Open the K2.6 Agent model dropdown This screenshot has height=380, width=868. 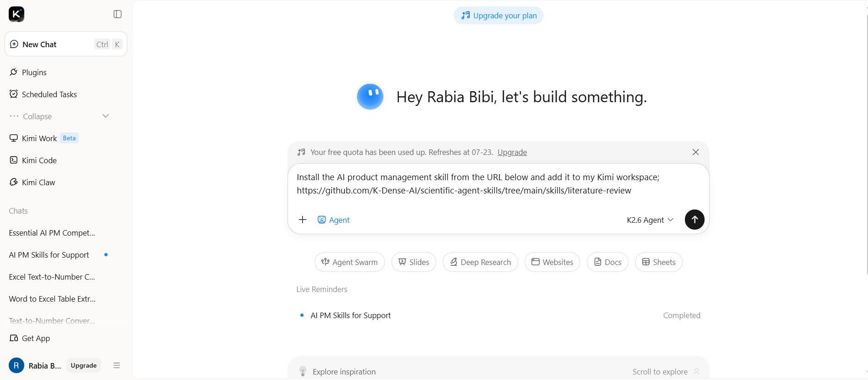click(650, 220)
